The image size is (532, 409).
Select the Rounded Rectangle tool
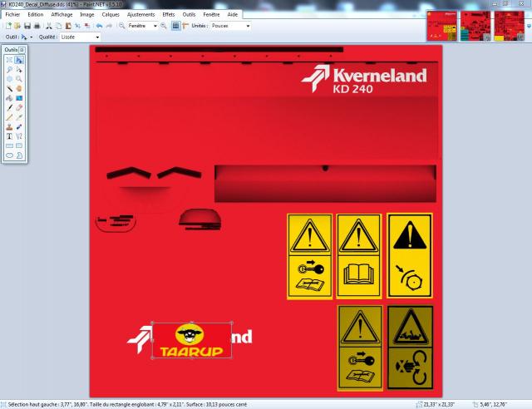[x=19, y=145]
